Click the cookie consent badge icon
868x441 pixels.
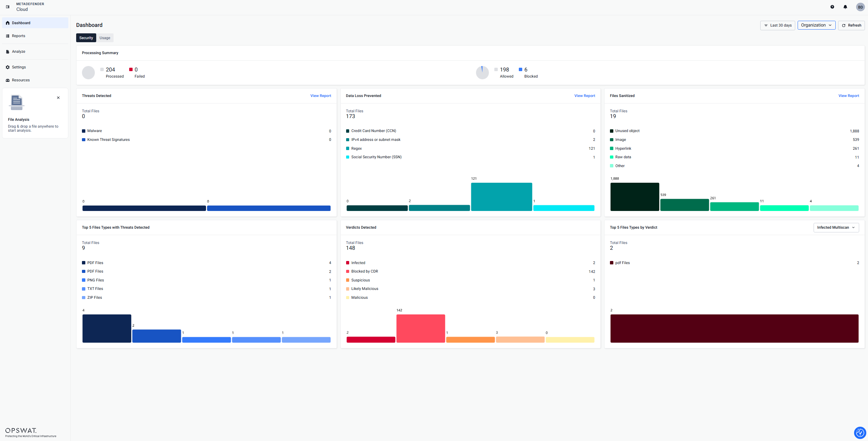point(860,432)
